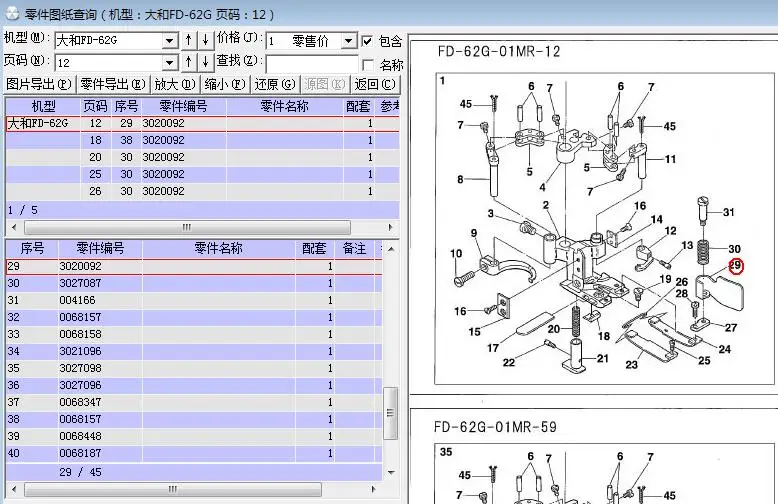Select part row 31 with number 004166
Screen dimensions: 778x504
tap(194, 300)
